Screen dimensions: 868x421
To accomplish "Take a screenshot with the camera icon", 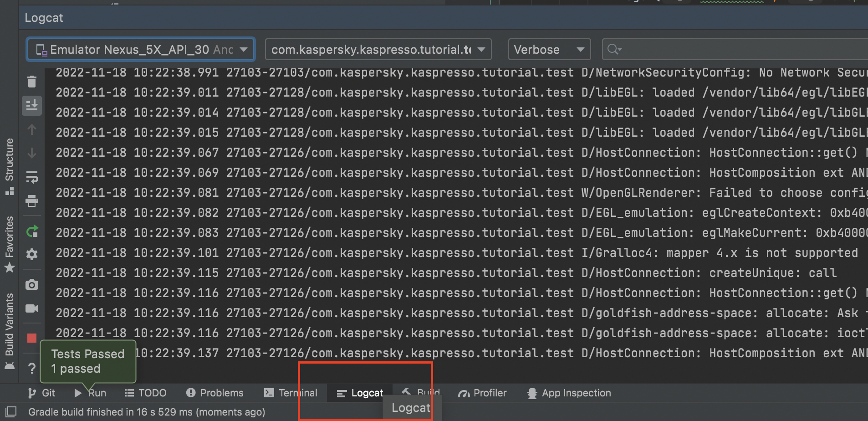I will pos(32,285).
